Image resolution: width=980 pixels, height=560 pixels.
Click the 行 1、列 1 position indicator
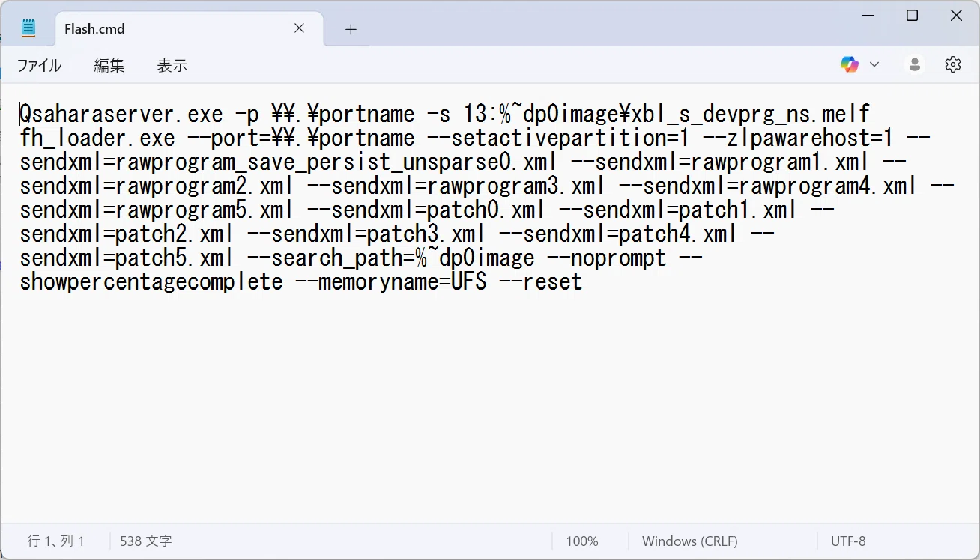56,541
